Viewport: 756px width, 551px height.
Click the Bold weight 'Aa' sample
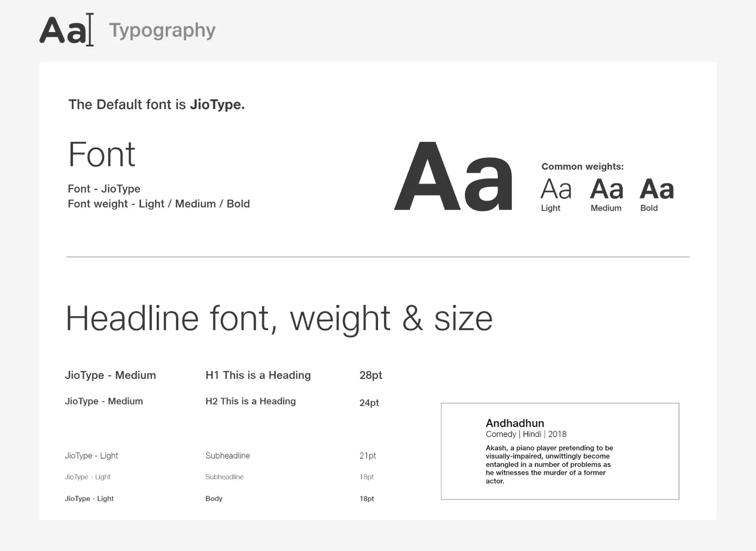pos(657,189)
